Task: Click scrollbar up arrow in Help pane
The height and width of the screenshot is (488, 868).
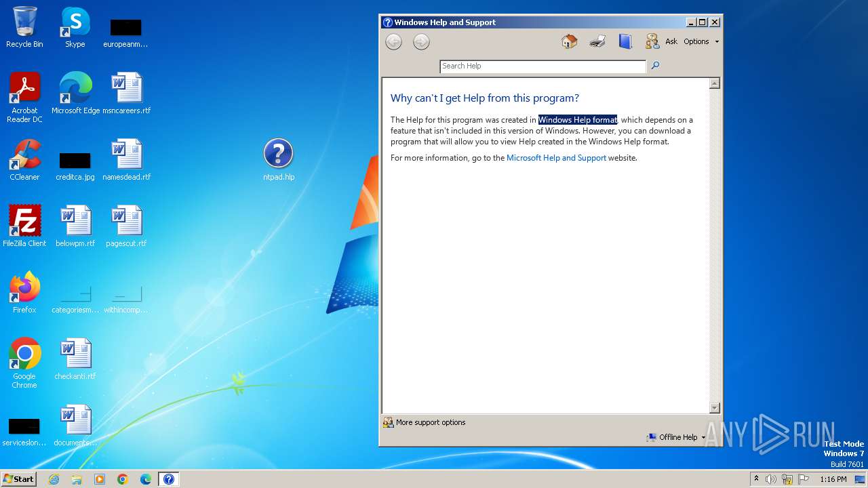Action: 714,83
